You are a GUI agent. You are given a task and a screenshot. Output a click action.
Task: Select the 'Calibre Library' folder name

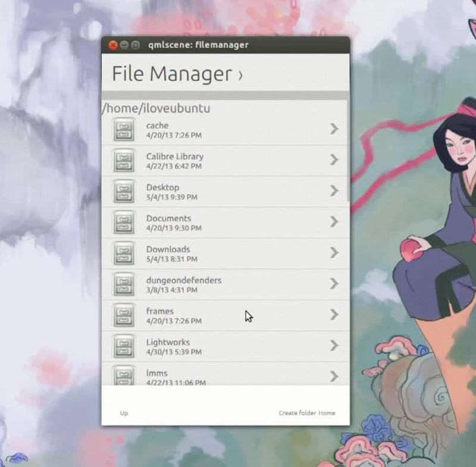[175, 156]
